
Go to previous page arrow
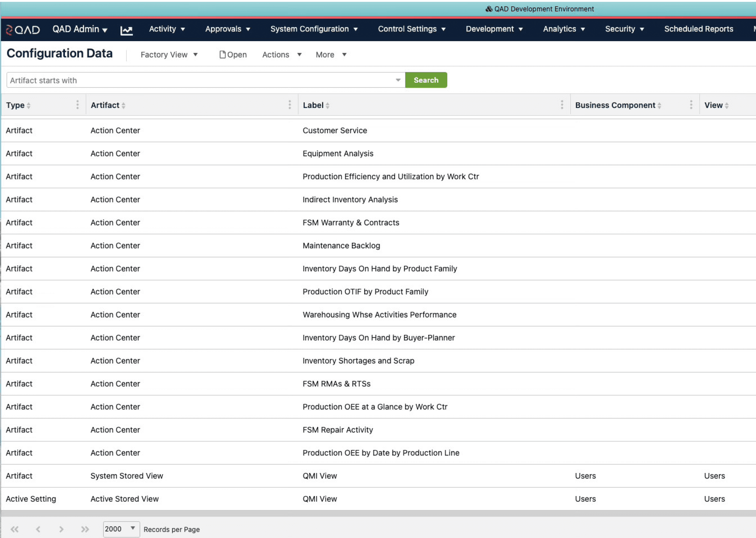point(38,529)
